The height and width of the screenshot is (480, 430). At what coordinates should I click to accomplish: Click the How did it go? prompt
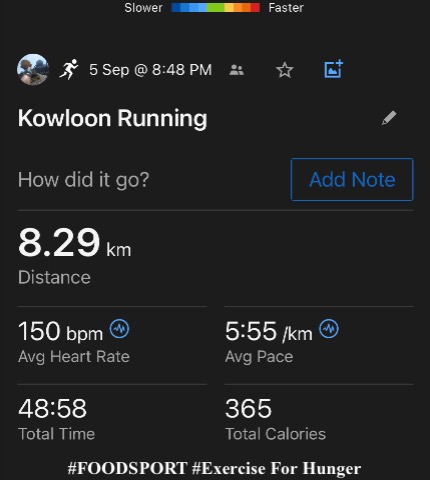coord(84,180)
